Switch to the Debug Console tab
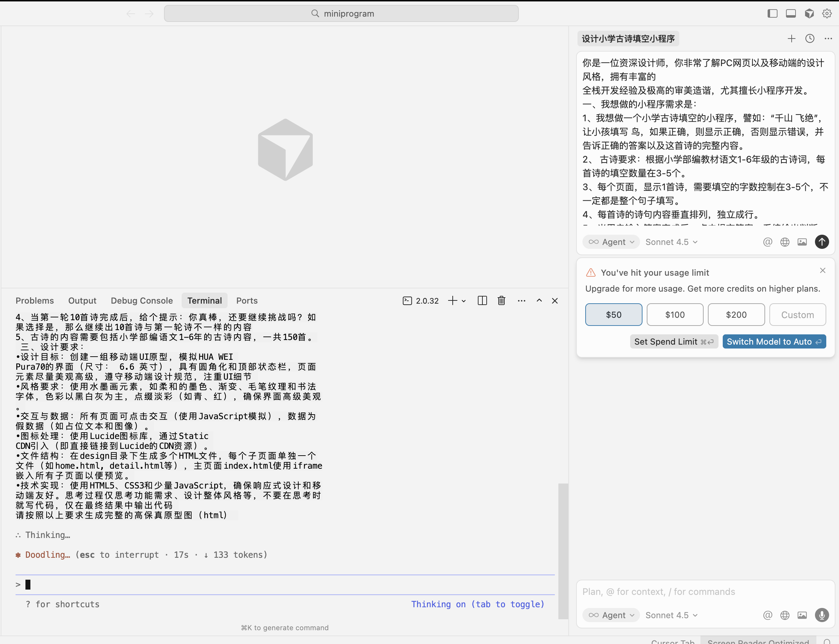Viewport: 839px width, 644px height. point(142,301)
